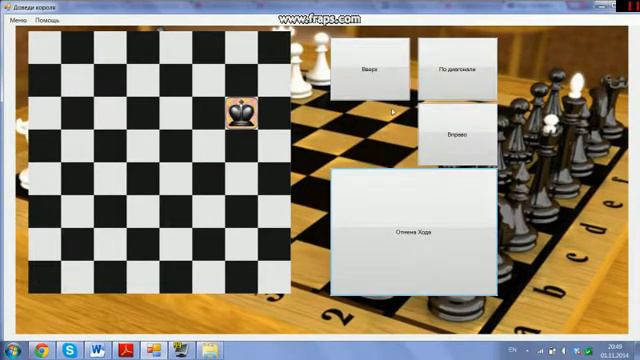Image resolution: width=640 pixels, height=360 pixels.
Task: Open Skype from the taskbar
Action: point(70,351)
